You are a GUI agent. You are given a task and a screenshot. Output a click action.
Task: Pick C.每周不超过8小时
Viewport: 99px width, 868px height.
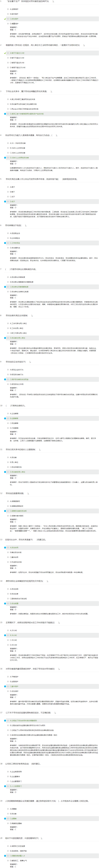tap(17, 63)
